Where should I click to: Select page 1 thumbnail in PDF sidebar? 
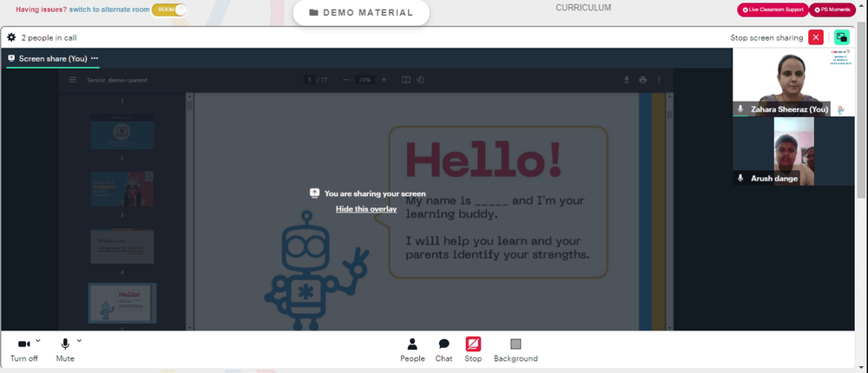[x=122, y=132]
